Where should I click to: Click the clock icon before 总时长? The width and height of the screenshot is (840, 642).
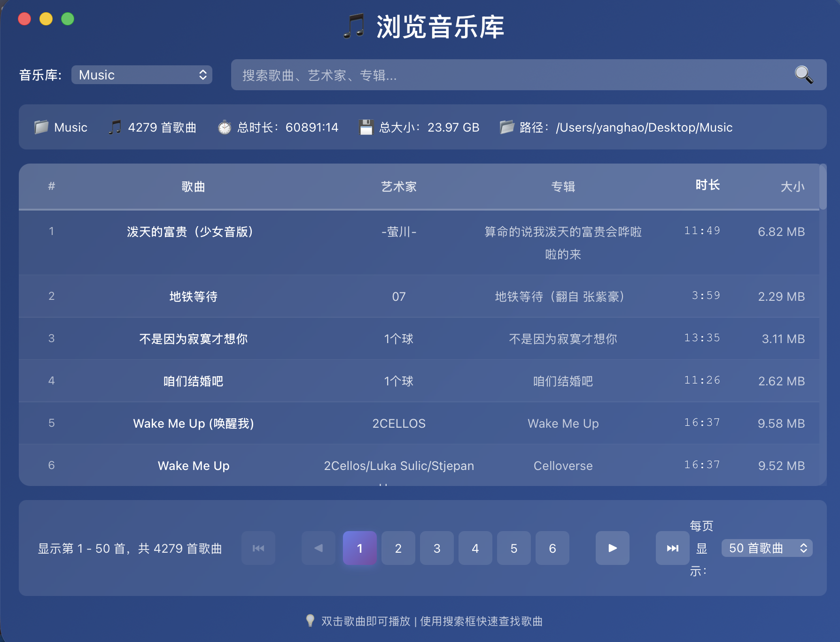pos(225,127)
